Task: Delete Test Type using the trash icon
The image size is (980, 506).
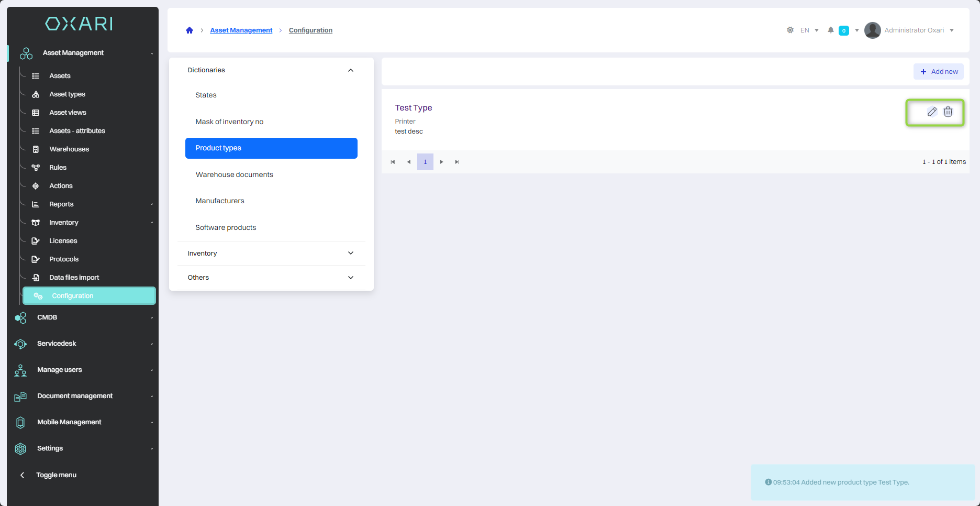Action: [948, 112]
